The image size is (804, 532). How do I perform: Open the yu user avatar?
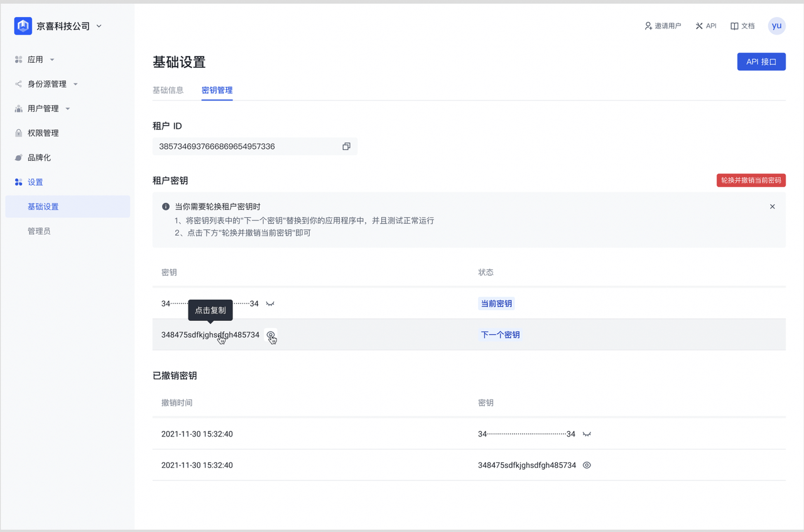(x=777, y=26)
